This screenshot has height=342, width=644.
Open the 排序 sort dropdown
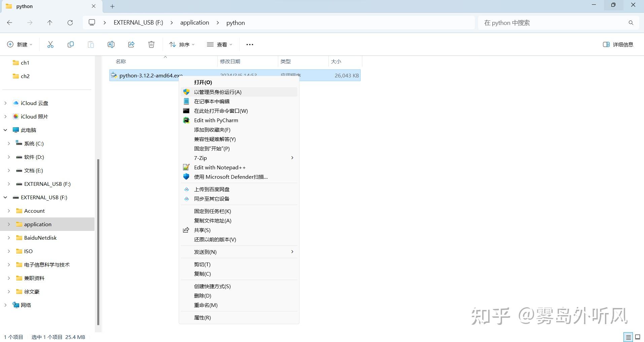tap(182, 44)
